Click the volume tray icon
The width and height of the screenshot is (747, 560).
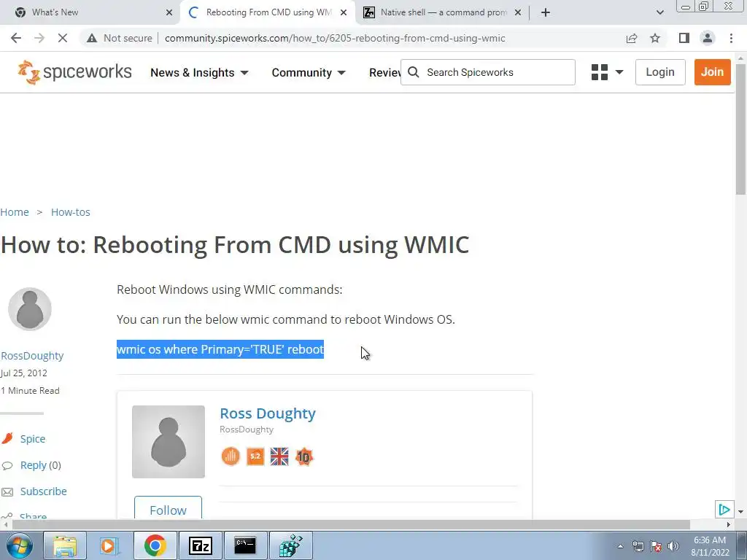click(673, 546)
